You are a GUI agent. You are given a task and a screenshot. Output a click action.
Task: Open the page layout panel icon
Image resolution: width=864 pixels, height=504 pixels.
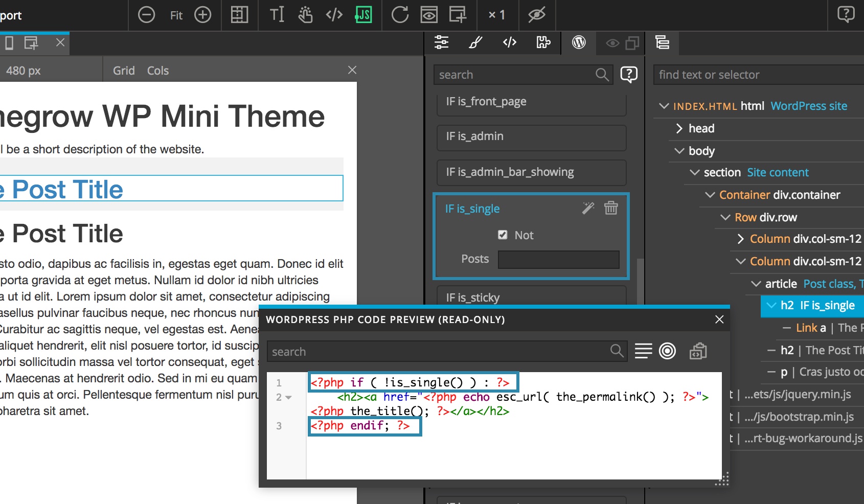tap(239, 15)
